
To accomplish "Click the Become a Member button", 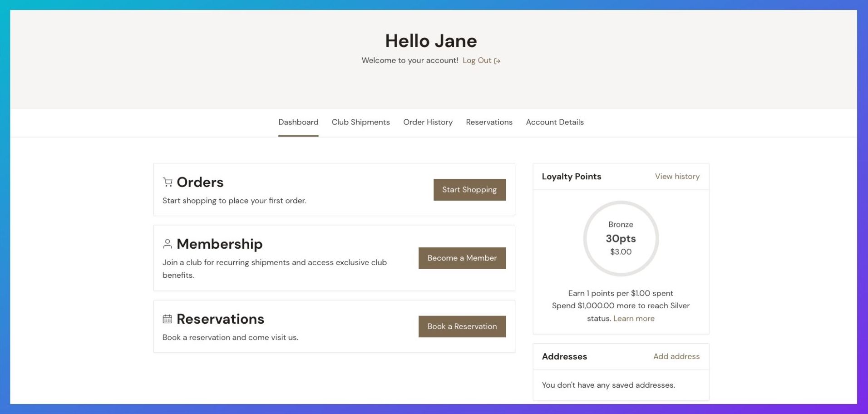I will pyautogui.click(x=462, y=258).
